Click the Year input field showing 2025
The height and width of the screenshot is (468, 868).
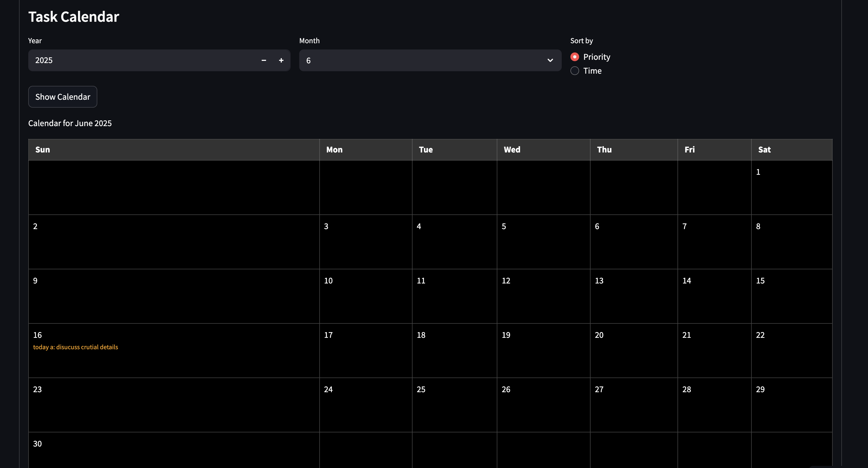[x=142, y=60]
